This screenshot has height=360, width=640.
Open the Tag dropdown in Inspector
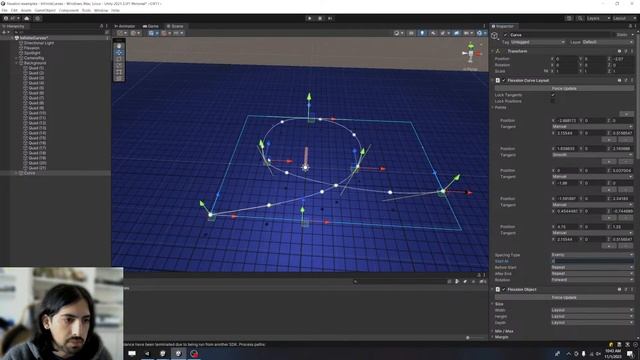click(538, 42)
